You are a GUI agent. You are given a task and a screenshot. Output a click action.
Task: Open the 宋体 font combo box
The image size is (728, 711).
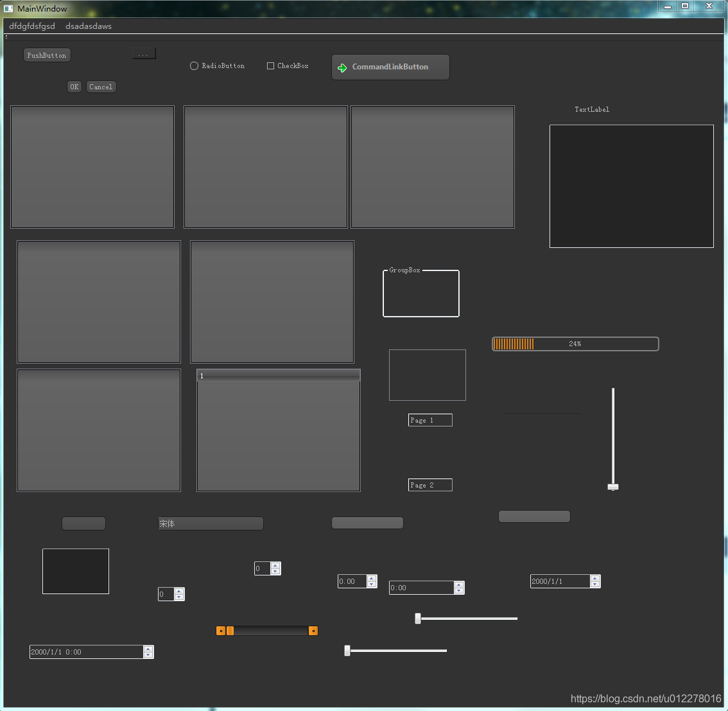[x=211, y=523]
